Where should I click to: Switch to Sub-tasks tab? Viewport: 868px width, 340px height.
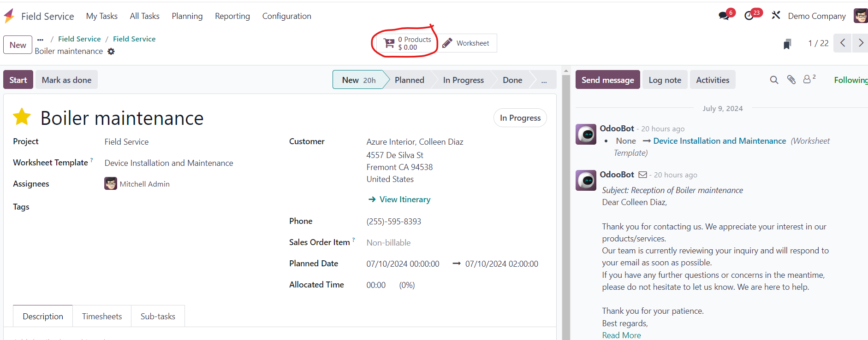tap(158, 316)
